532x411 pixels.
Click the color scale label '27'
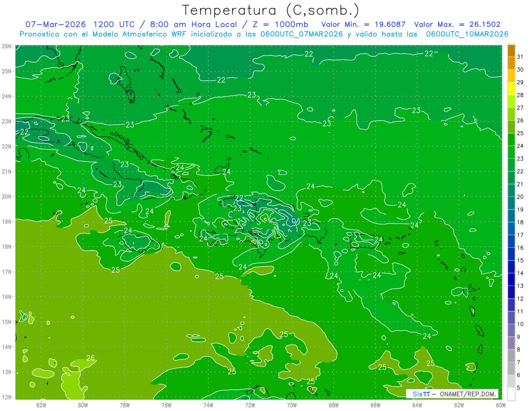pos(520,108)
